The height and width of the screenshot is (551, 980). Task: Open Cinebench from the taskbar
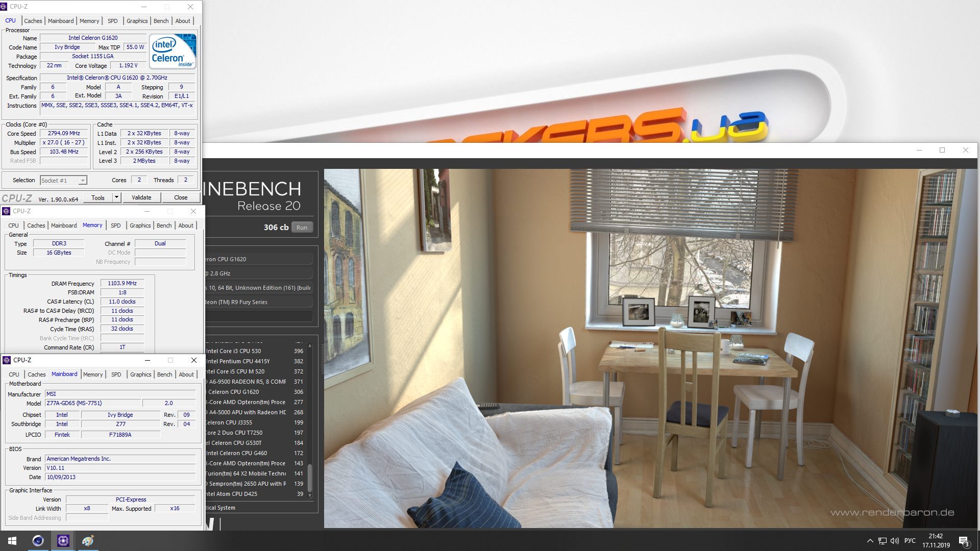click(38, 541)
